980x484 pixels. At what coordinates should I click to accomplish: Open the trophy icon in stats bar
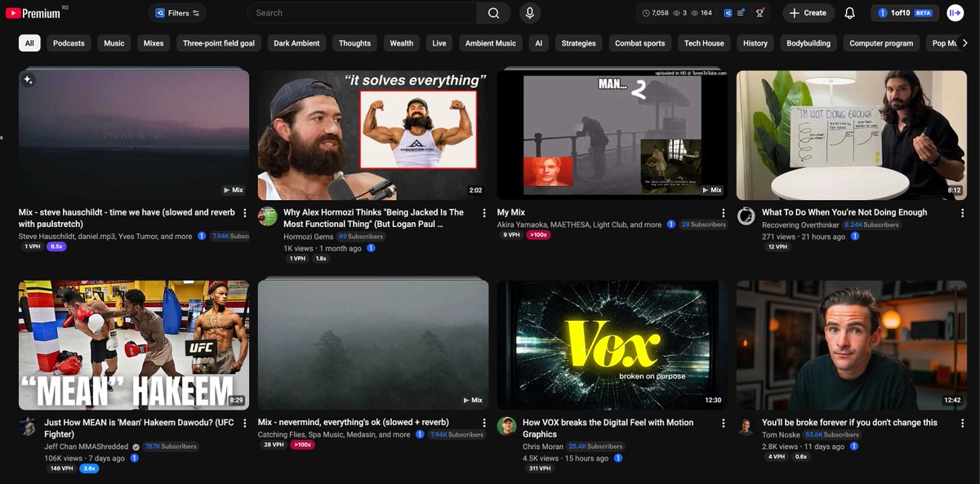click(x=760, y=13)
